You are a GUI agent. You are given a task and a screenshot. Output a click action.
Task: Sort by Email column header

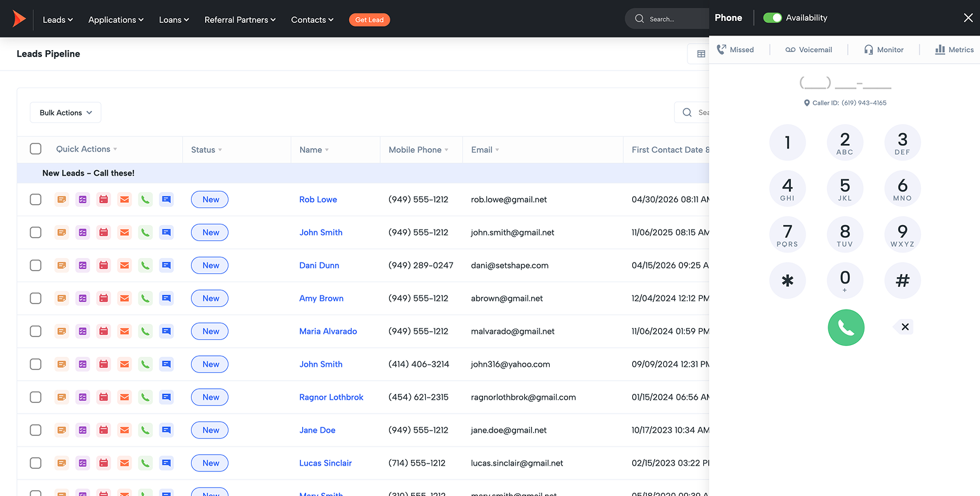[485, 150]
